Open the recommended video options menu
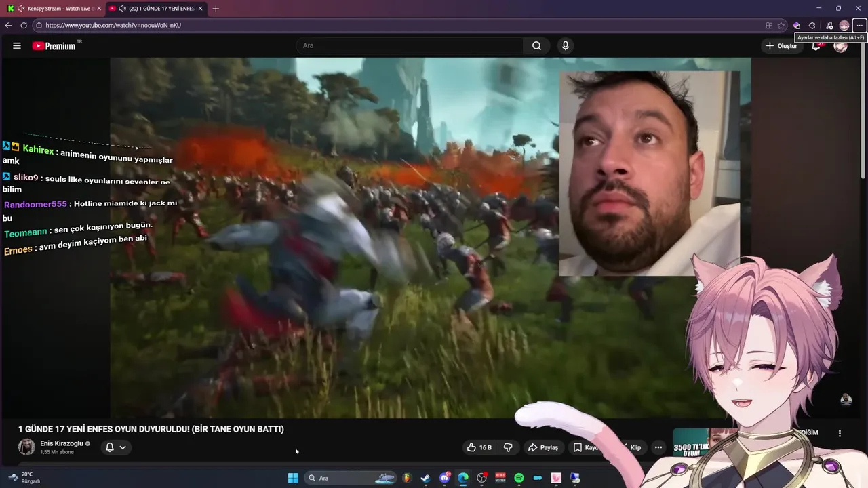Viewport: 868px width, 488px height. point(840,434)
